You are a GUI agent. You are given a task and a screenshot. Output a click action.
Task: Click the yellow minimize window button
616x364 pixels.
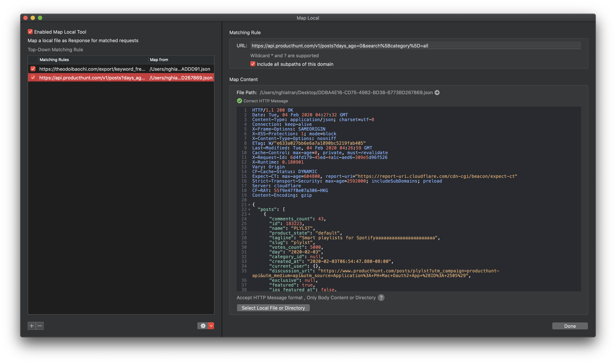coord(33,18)
